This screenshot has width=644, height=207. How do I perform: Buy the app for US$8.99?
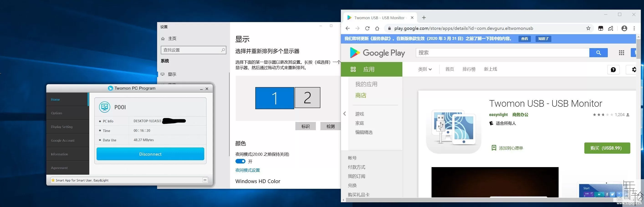point(607,148)
